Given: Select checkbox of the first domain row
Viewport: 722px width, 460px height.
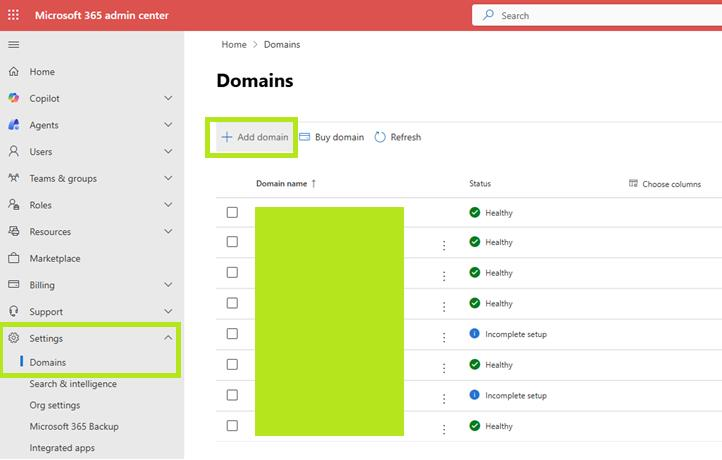Looking at the screenshot, I should tap(232, 212).
